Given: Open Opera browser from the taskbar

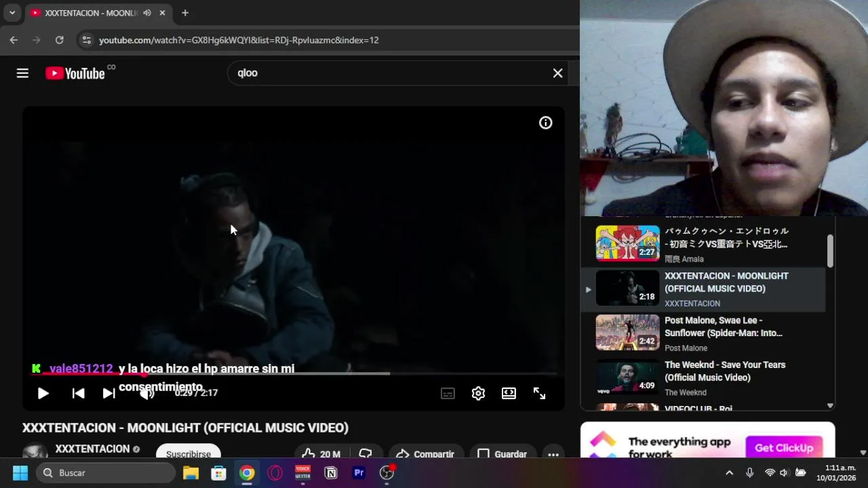Looking at the screenshot, I should (275, 473).
